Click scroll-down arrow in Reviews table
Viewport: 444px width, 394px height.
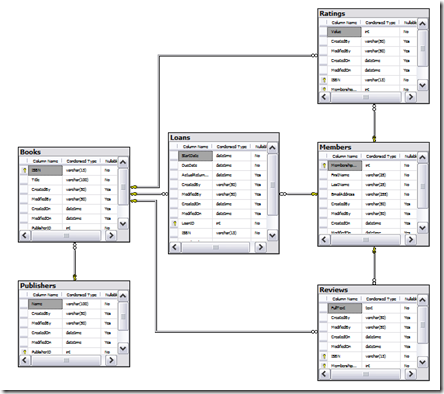(x=422, y=362)
